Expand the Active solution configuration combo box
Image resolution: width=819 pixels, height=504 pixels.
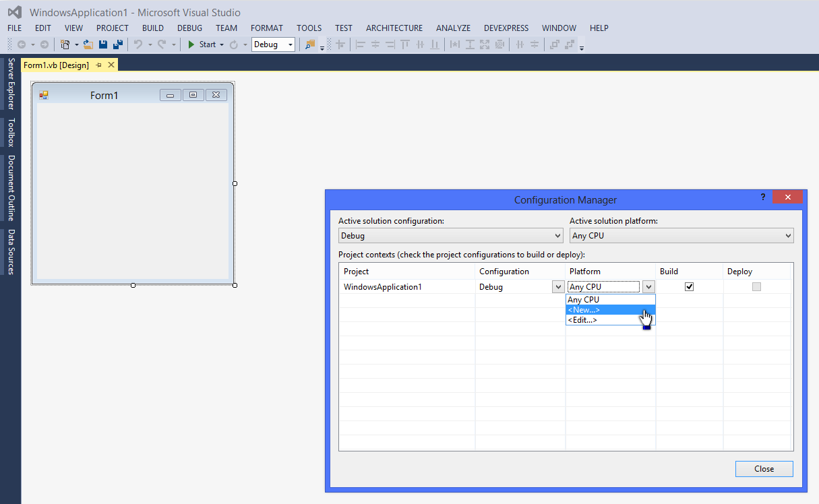point(557,236)
